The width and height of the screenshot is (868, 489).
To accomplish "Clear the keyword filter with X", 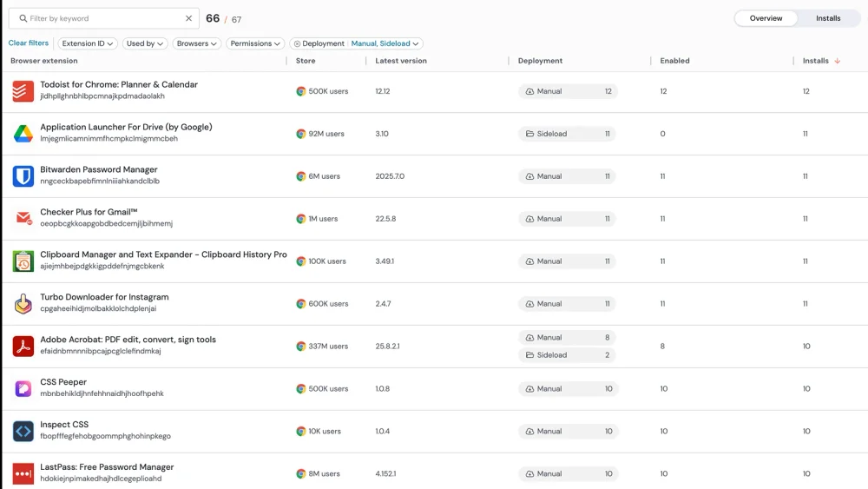I will (x=188, y=18).
